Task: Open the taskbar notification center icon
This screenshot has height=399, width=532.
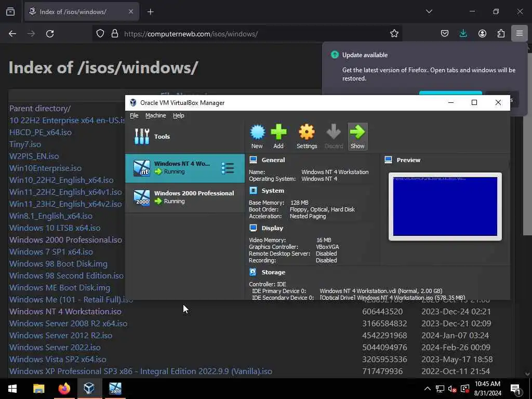Action: point(516,389)
